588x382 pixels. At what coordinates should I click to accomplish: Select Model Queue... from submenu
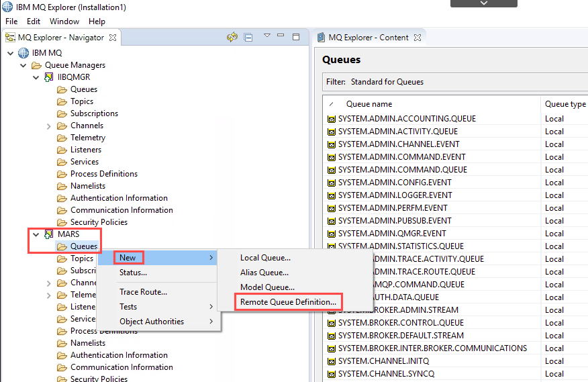(x=267, y=287)
